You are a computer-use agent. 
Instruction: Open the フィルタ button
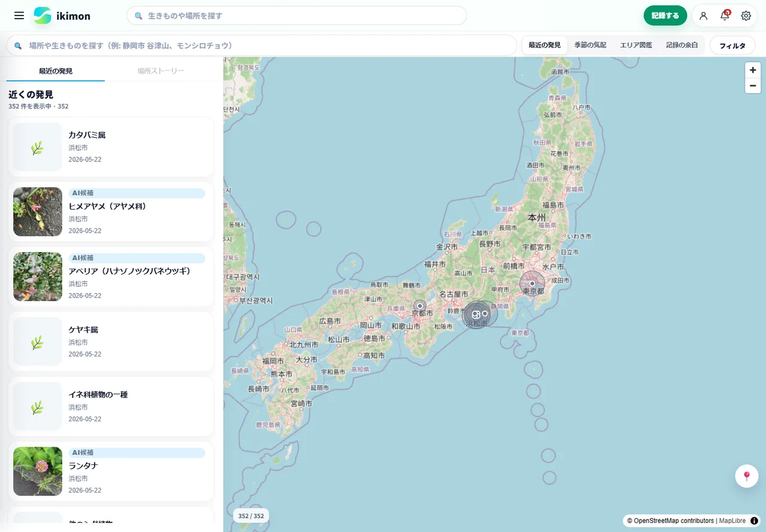(732, 45)
